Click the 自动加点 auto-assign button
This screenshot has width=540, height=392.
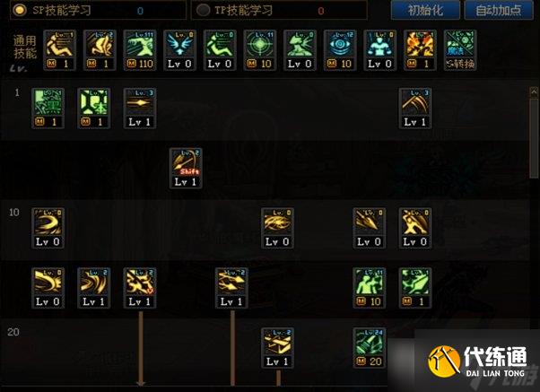coord(499,10)
